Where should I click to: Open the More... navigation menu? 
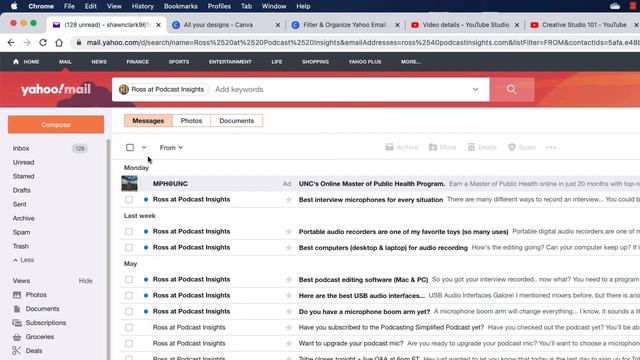pyautogui.click(x=411, y=62)
